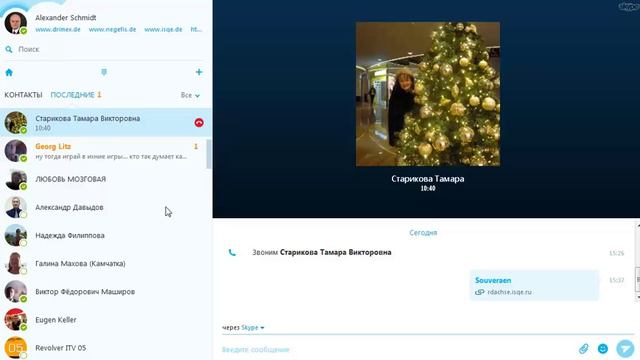End the call with the red hang-up icon
640x360 pixels.
pos(199,122)
